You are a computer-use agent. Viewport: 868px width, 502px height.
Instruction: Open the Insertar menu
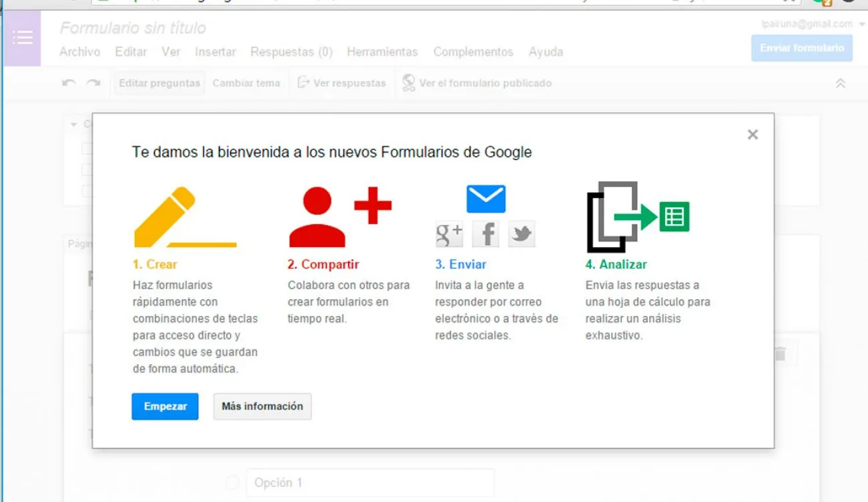[x=215, y=52]
